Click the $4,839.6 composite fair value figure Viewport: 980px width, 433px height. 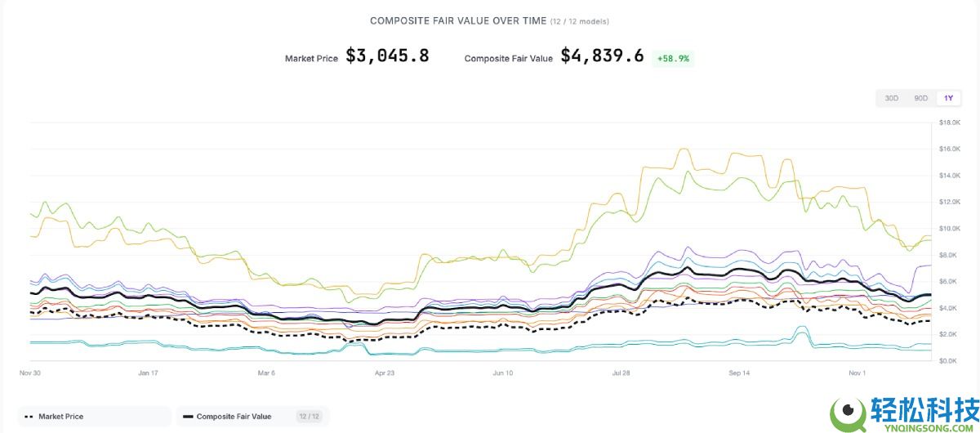point(602,56)
